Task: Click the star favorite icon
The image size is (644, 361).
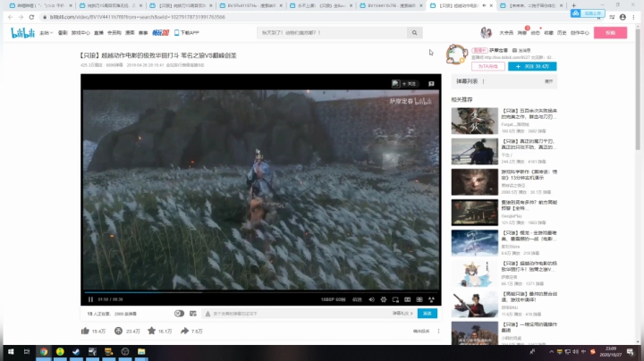Action: 151,331
